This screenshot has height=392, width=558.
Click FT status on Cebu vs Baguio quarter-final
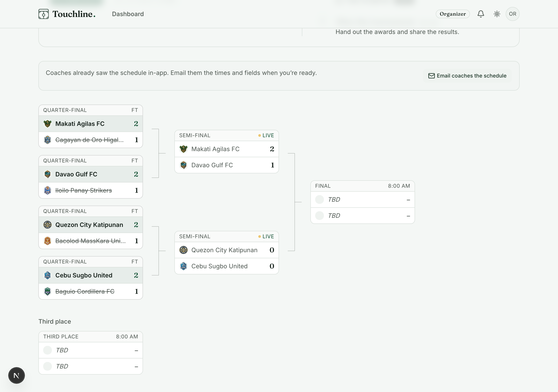coord(135,262)
